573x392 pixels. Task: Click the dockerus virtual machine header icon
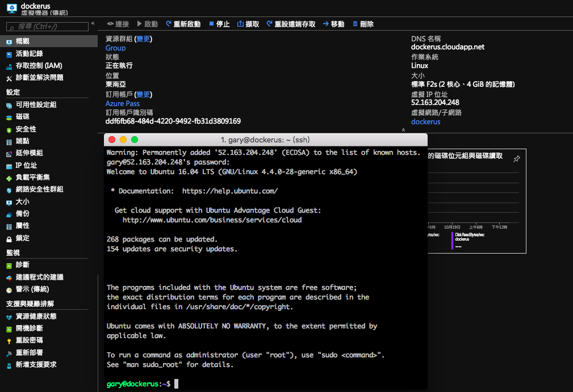point(12,8)
